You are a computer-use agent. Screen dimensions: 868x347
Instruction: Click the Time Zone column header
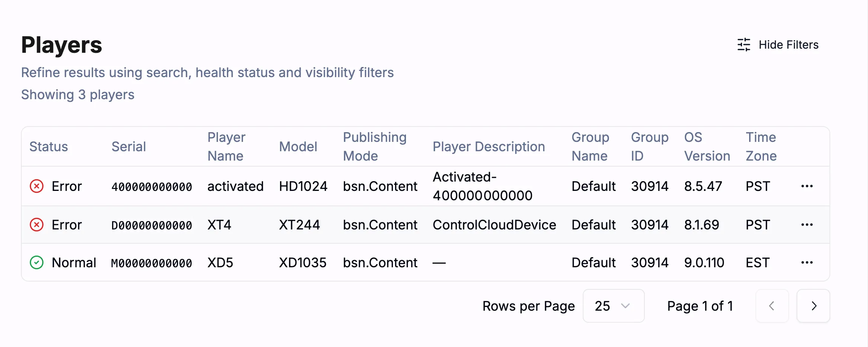point(761,146)
